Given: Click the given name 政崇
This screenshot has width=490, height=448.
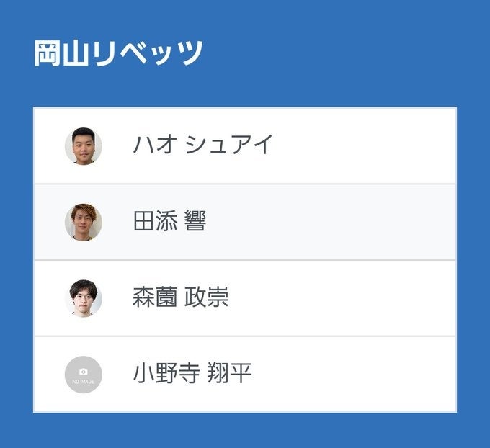Looking at the screenshot, I should [x=207, y=298].
